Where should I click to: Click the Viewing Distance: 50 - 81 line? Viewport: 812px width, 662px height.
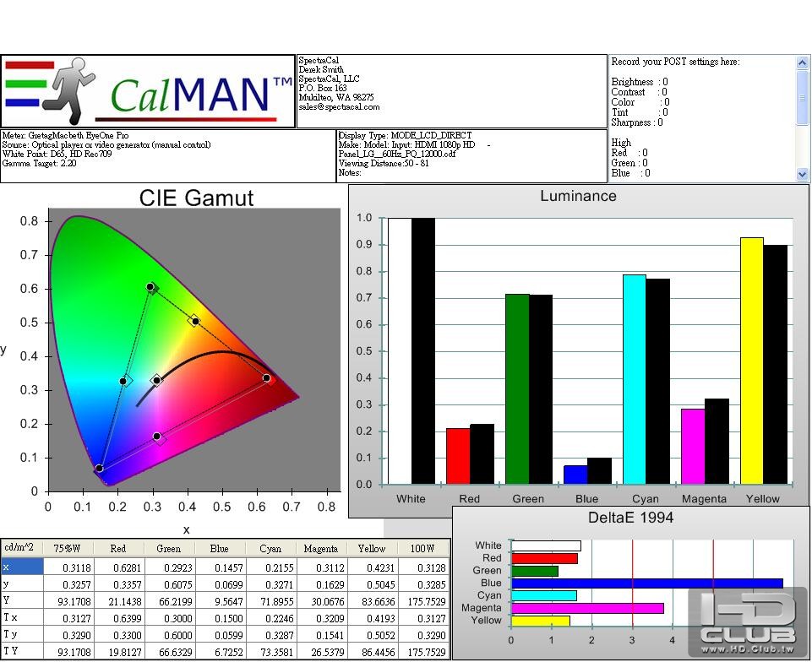tap(384, 164)
